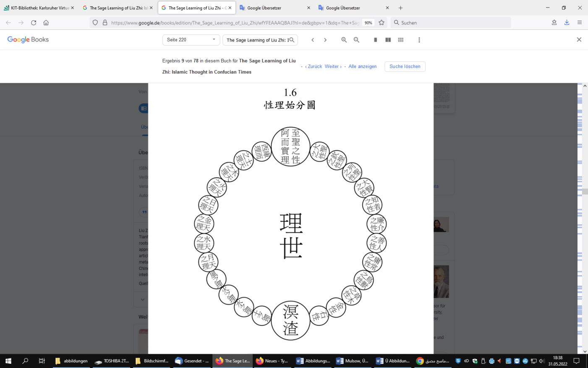
Task: Open a new browser tab
Action: click(x=401, y=8)
